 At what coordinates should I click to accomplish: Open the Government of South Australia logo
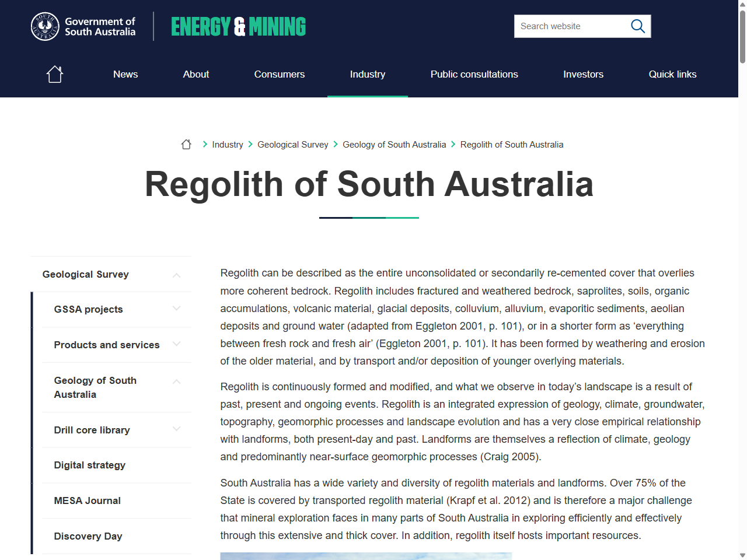pos(82,26)
